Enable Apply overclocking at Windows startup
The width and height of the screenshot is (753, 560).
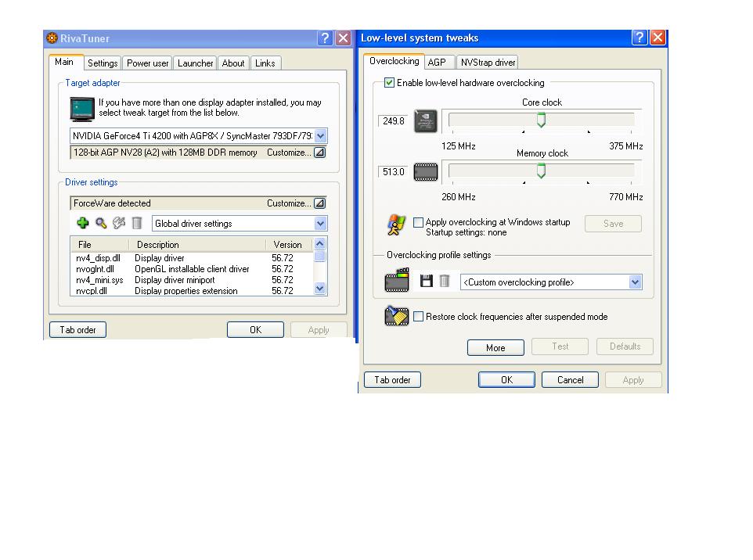419,223
